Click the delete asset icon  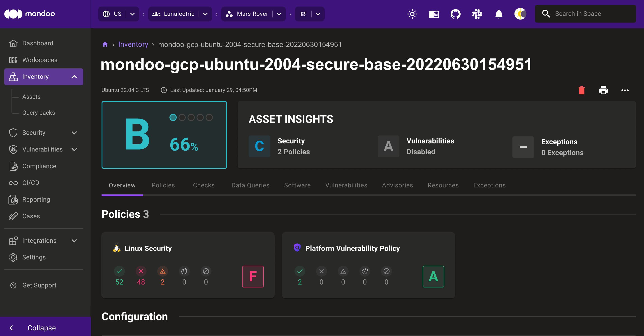(x=582, y=90)
